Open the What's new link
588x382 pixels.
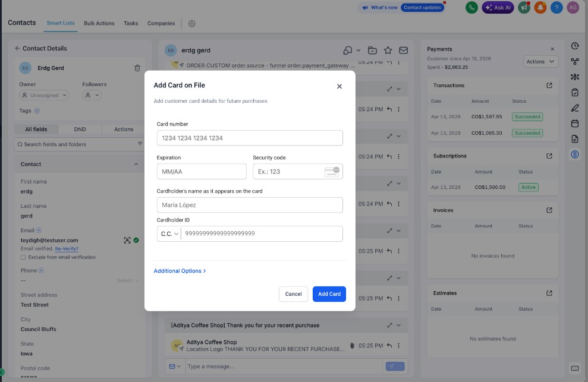coord(380,8)
